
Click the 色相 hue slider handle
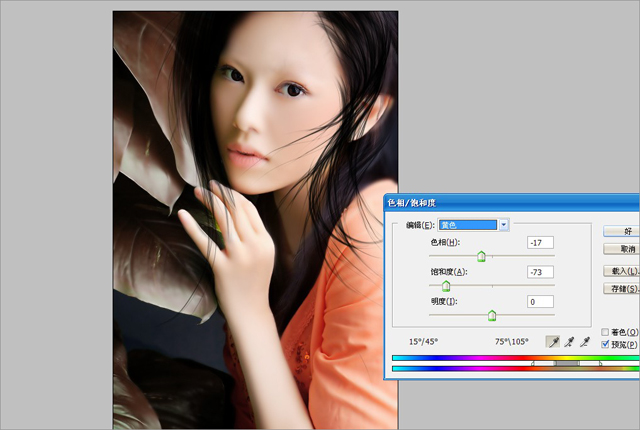(482, 256)
